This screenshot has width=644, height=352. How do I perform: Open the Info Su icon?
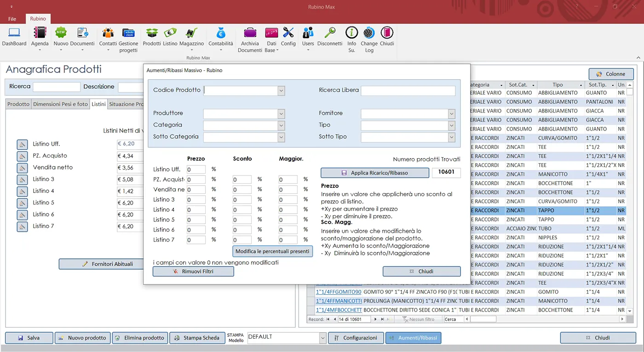tap(352, 40)
